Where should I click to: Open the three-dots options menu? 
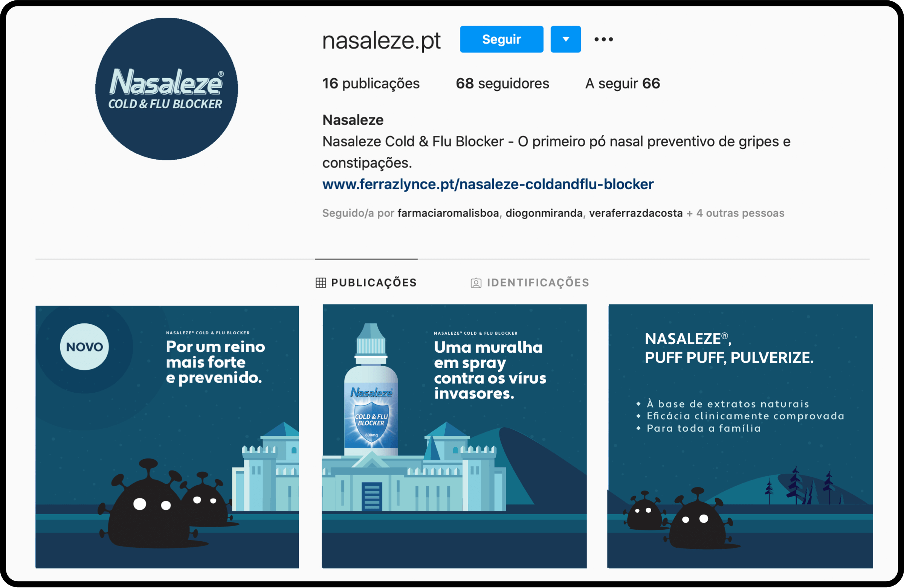point(603,39)
